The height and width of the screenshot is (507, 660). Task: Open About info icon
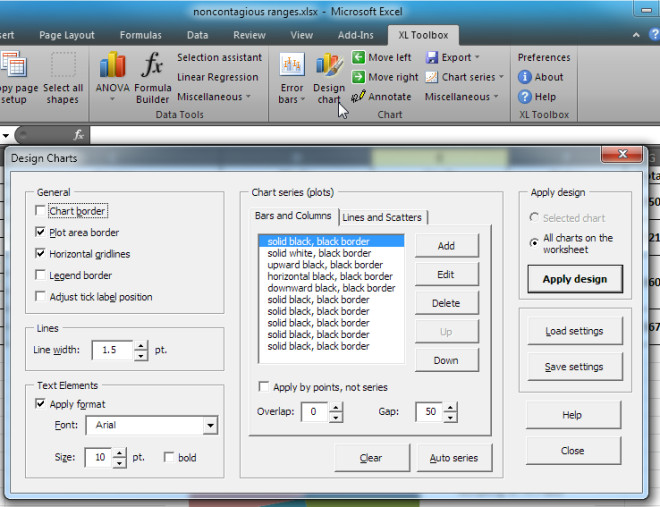pyautogui.click(x=524, y=77)
